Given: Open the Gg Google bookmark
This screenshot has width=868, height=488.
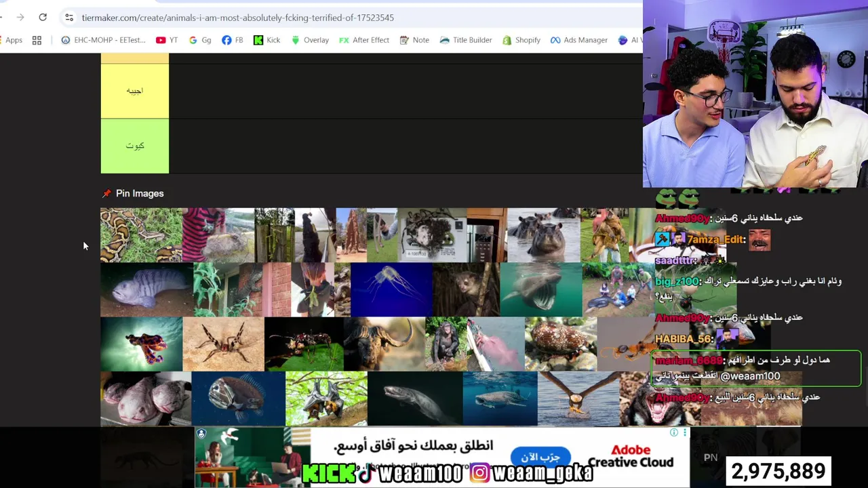Looking at the screenshot, I should (x=200, y=40).
